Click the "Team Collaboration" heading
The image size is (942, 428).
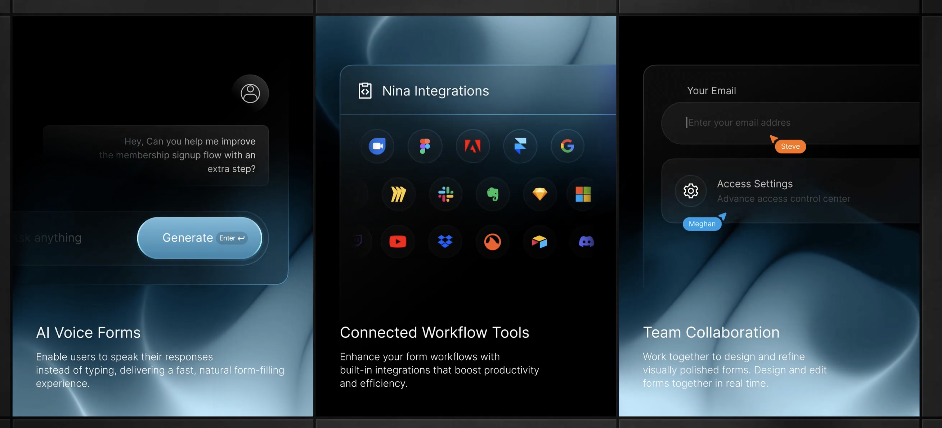pyautogui.click(x=711, y=332)
